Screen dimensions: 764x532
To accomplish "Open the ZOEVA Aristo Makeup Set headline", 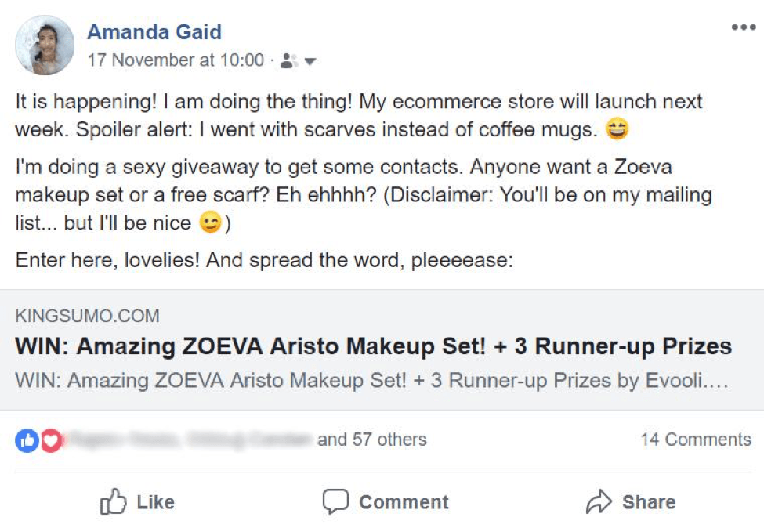I will [x=373, y=346].
